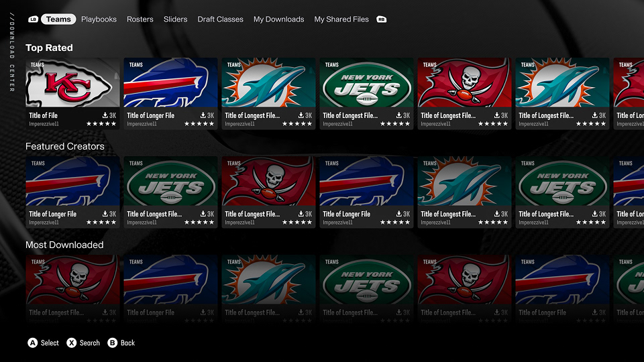This screenshot has width=644, height=362.
Task: Click star rating on Featured Creators Buccaneers card
Action: [x=297, y=222]
